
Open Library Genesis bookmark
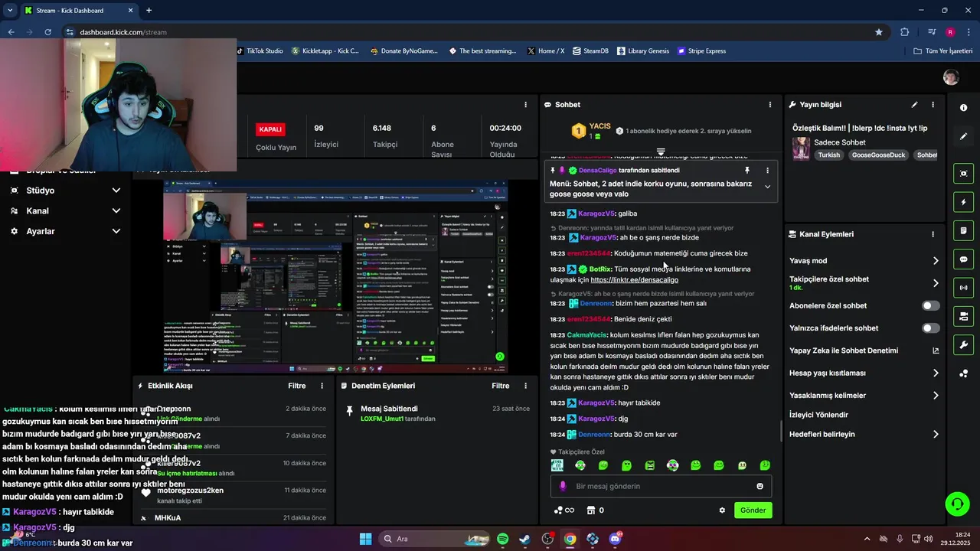click(642, 51)
